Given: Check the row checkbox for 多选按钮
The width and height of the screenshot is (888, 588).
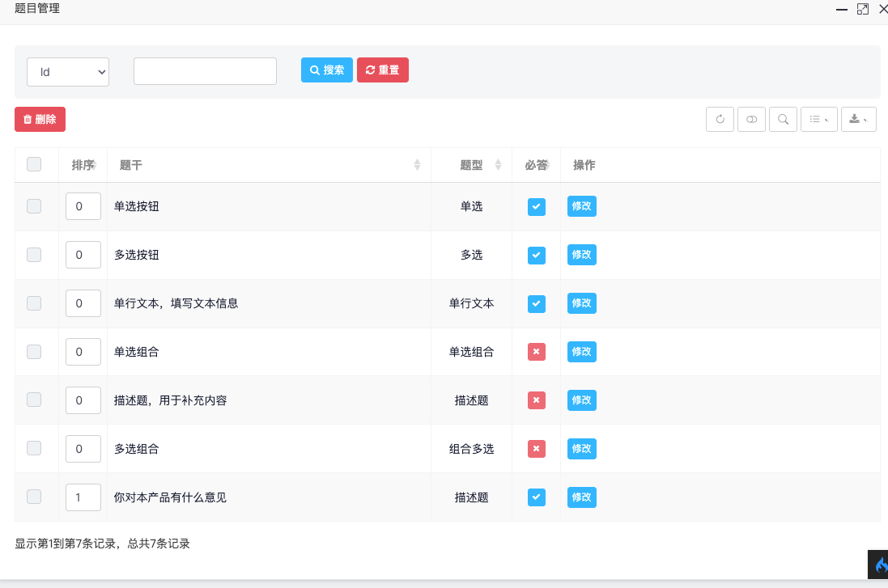Looking at the screenshot, I should [x=34, y=255].
